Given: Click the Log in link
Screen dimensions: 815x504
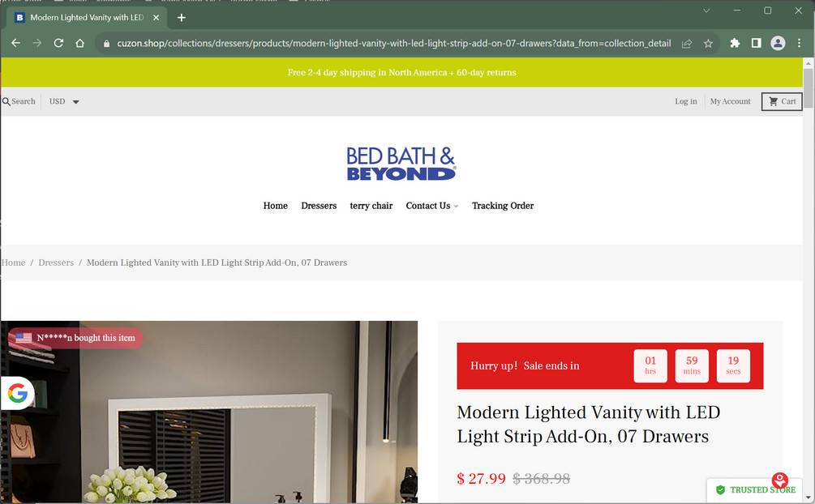Looking at the screenshot, I should pyautogui.click(x=685, y=101).
